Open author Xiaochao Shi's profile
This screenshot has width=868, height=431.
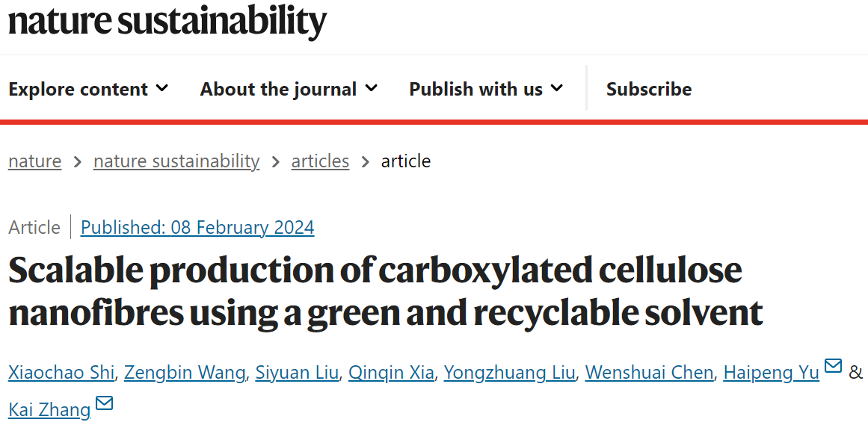tap(61, 372)
